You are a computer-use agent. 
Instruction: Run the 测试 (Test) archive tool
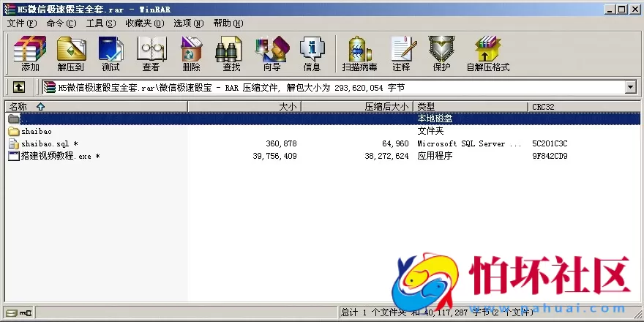111,54
